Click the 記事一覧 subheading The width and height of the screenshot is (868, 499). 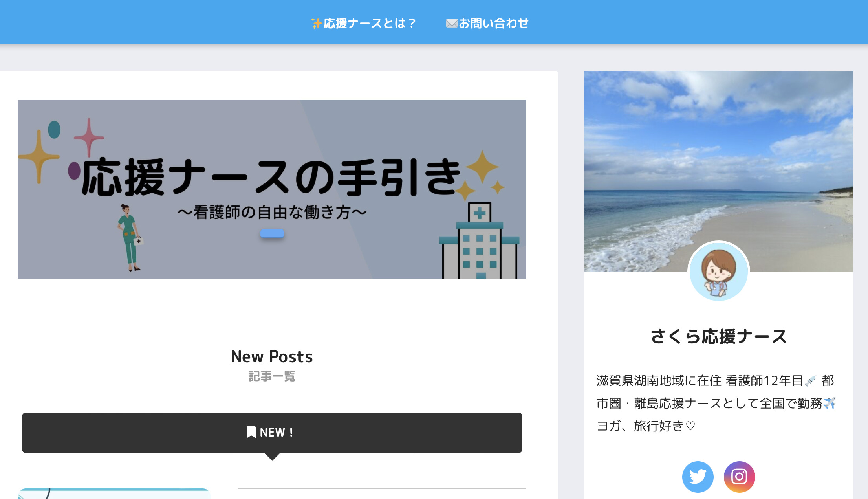(272, 376)
